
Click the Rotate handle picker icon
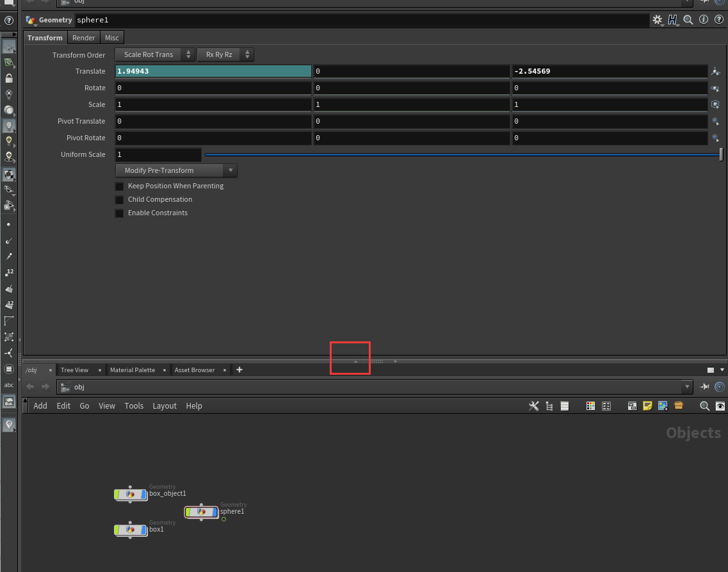(715, 88)
